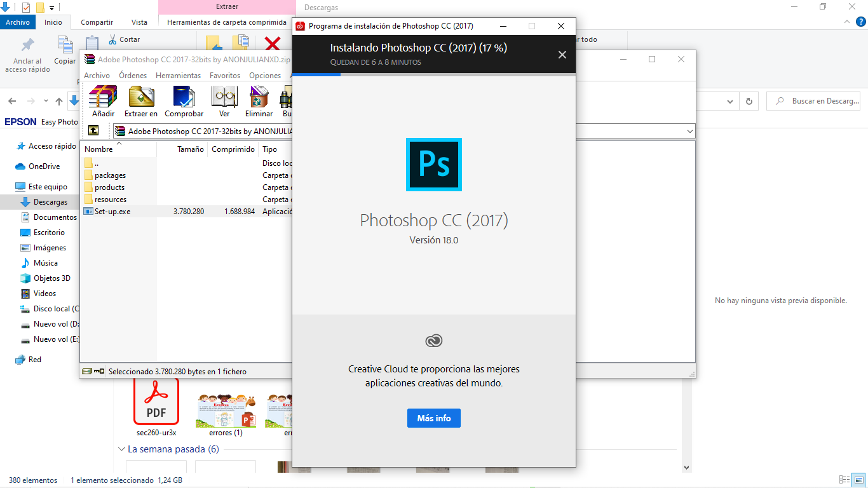Select the packages folder in WinRAR
The image size is (868, 488).
[110, 175]
